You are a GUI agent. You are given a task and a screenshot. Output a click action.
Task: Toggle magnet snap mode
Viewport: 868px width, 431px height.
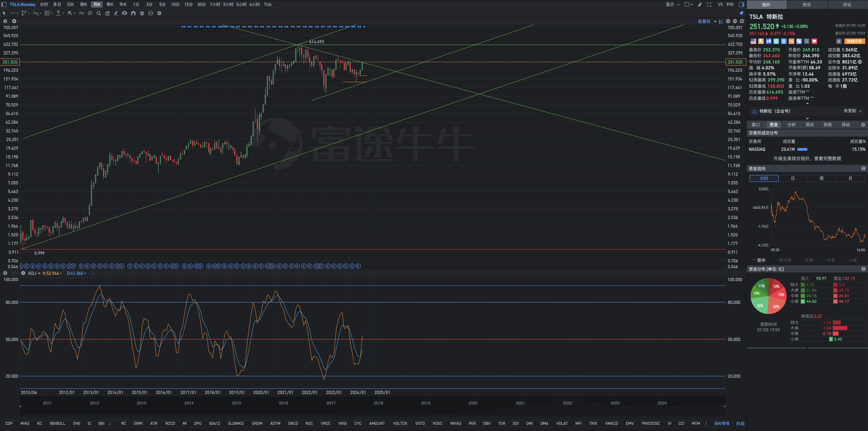point(133,13)
